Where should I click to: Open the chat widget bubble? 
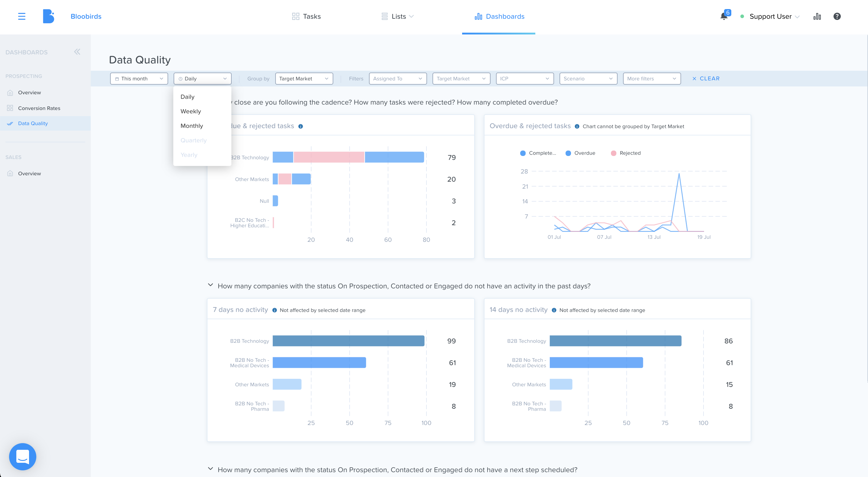click(x=23, y=456)
